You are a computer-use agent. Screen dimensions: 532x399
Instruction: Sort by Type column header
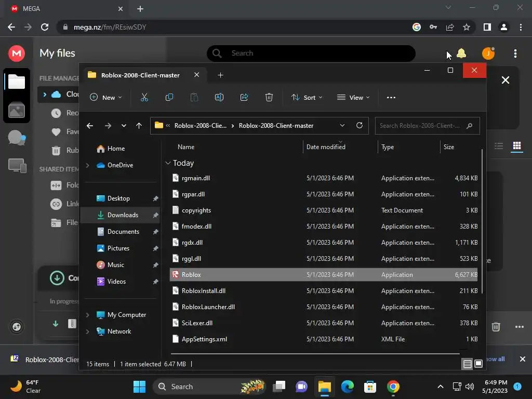point(388,147)
